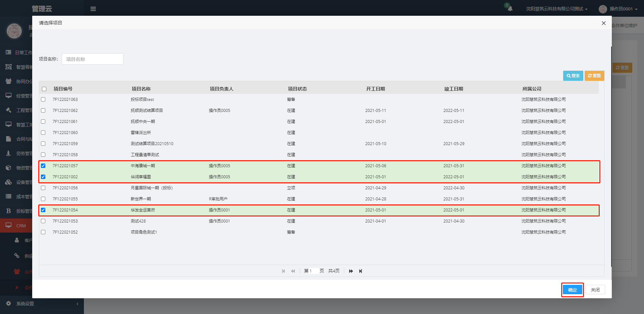
Task: Click project name 月星国际城一期（投标）
Action: [152, 188]
